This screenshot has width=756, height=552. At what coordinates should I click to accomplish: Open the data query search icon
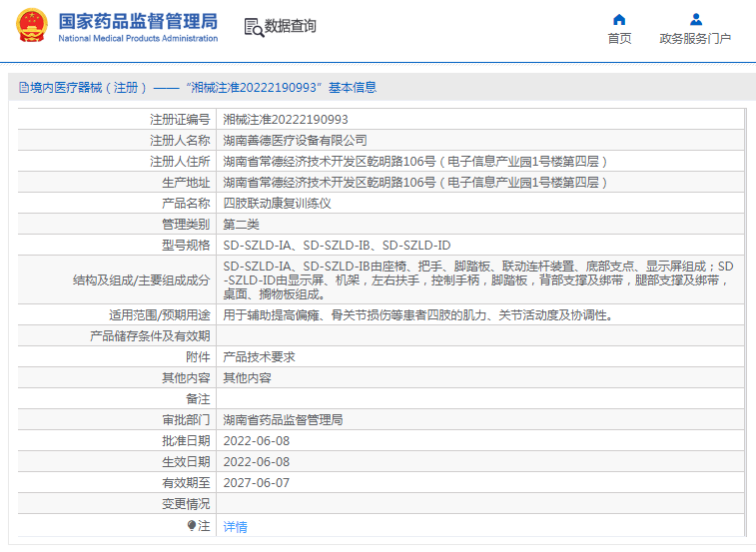(254, 28)
